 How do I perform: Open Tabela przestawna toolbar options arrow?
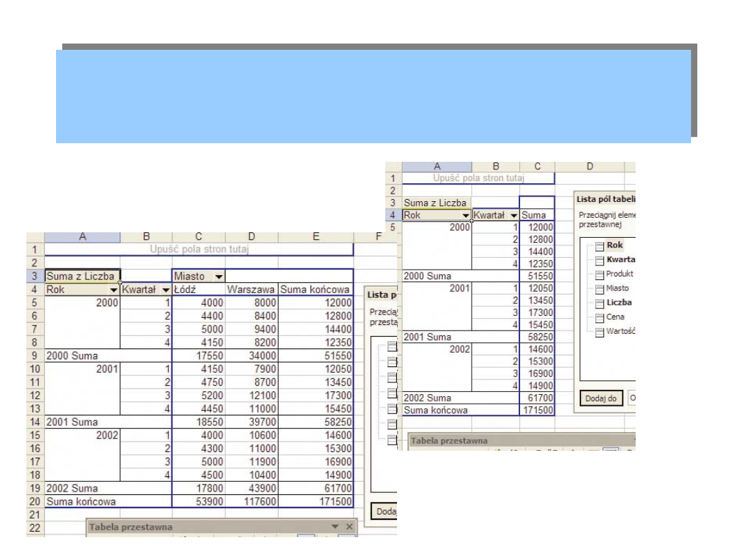335,527
